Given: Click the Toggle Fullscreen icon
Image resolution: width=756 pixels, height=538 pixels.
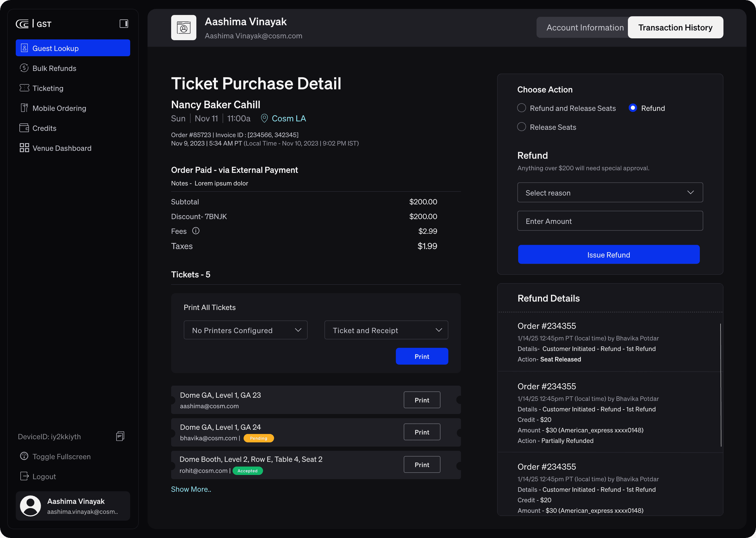Looking at the screenshot, I should click(x=24, y=456).
